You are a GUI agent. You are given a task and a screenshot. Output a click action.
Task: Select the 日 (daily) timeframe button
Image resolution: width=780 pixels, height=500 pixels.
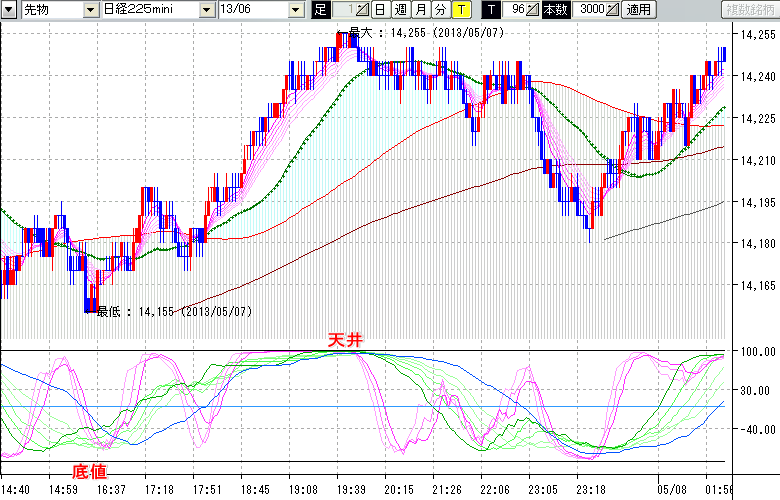pos(380,10)
